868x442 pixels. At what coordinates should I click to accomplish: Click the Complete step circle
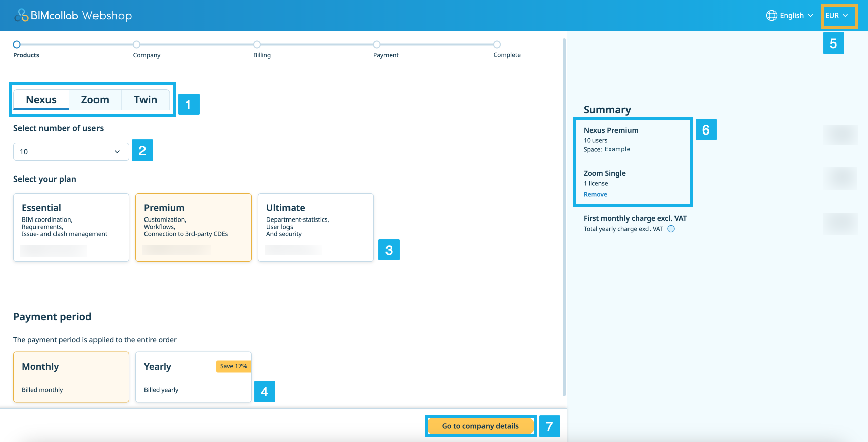click(497, 45)
